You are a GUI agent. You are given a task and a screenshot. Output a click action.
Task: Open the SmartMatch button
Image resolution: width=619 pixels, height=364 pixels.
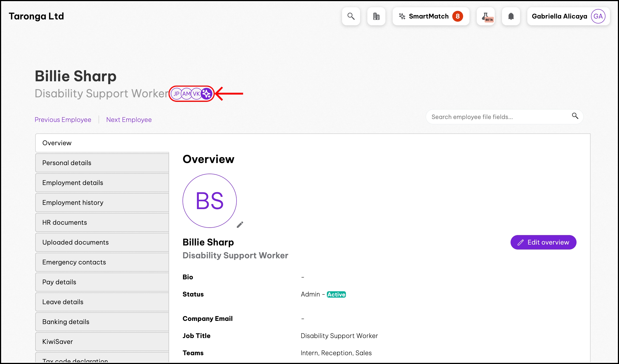pos(431,16)
